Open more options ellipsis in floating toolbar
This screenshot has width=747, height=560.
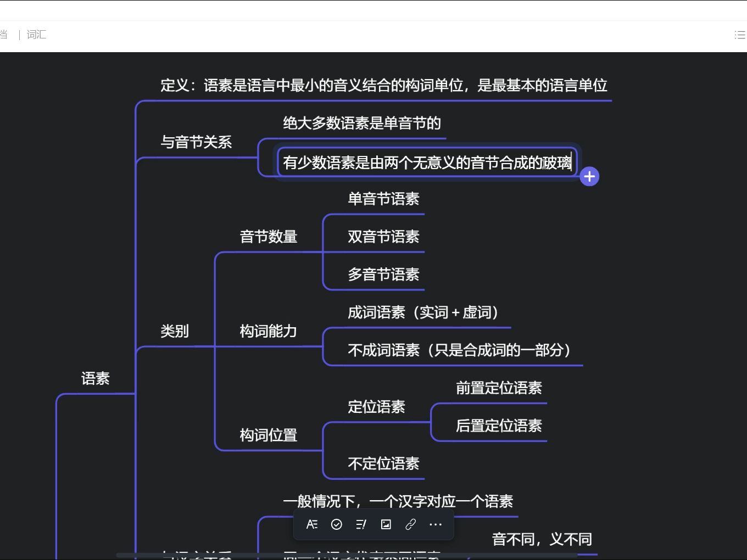436,525
